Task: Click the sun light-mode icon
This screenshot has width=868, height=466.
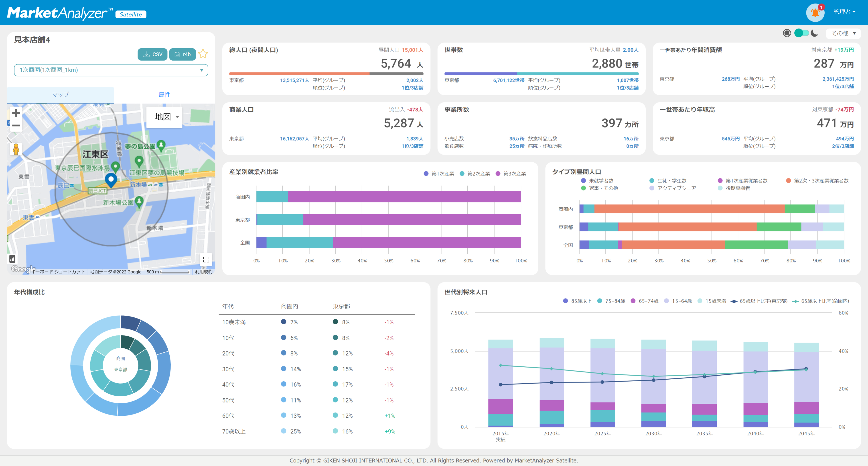Action: coord(787,33)
